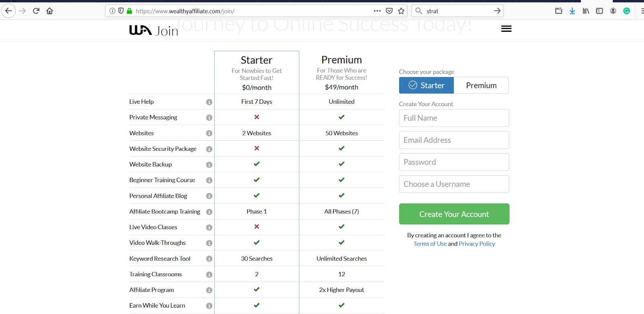Bookmark this page with the star
Image resolution: width=644 pixels, height=314 pixels.
click(x=401, y=11)
